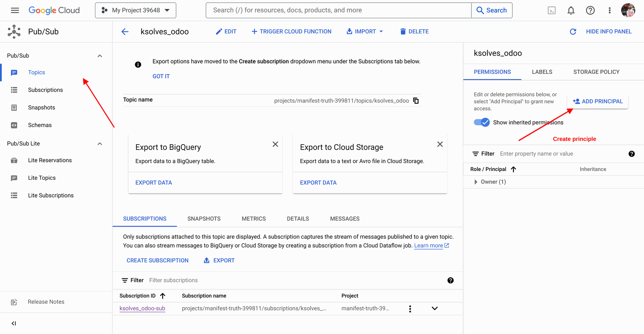644x334 pixels.
Task: Open the notifications bell
Action: click(571, 10)
